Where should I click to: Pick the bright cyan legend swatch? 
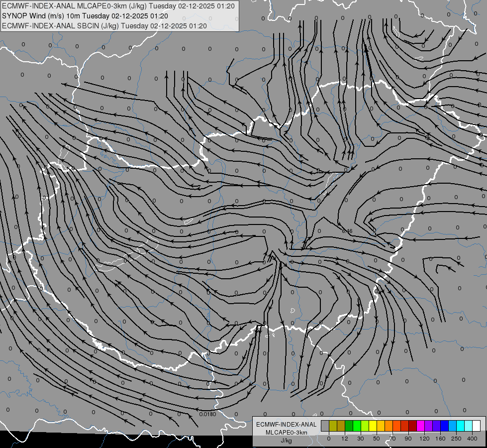tap(460, 426)
